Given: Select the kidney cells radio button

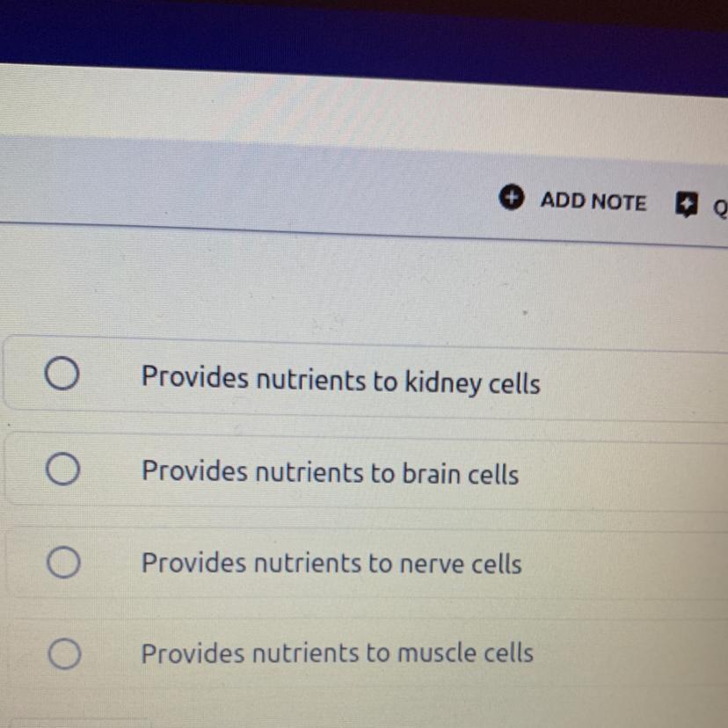Looking at the screenshot, I should 62,376.
